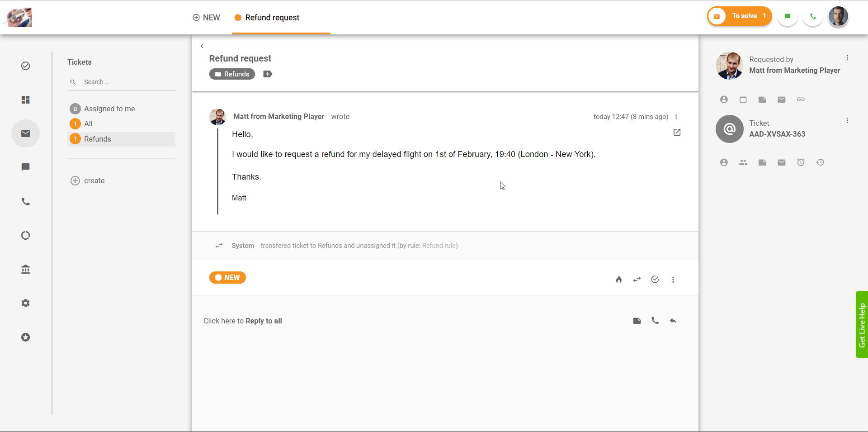868x432 pixels.
Task: Collapse the ticket with the back chevron
Action: [202, 46]
